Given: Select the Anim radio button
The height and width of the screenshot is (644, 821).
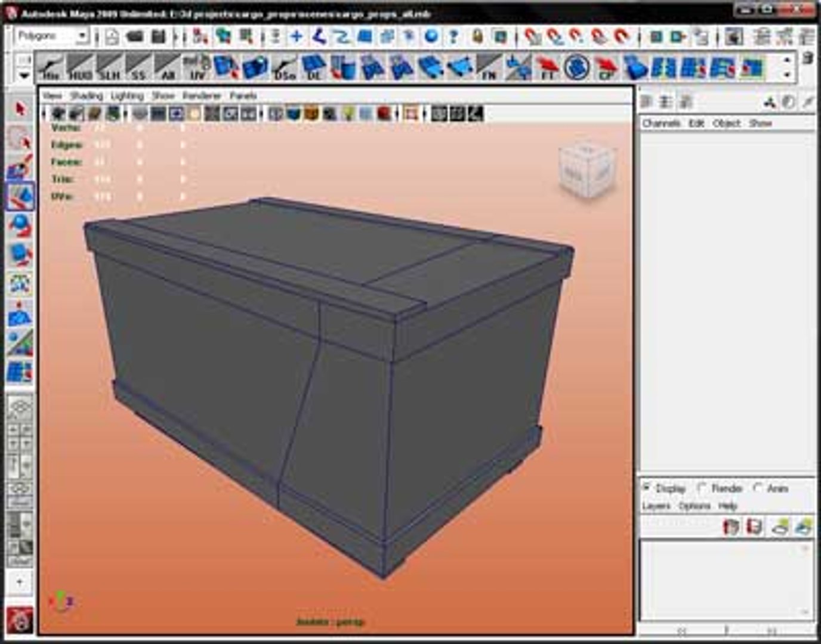Looking at the screenshot, I should tap(758, 488).
